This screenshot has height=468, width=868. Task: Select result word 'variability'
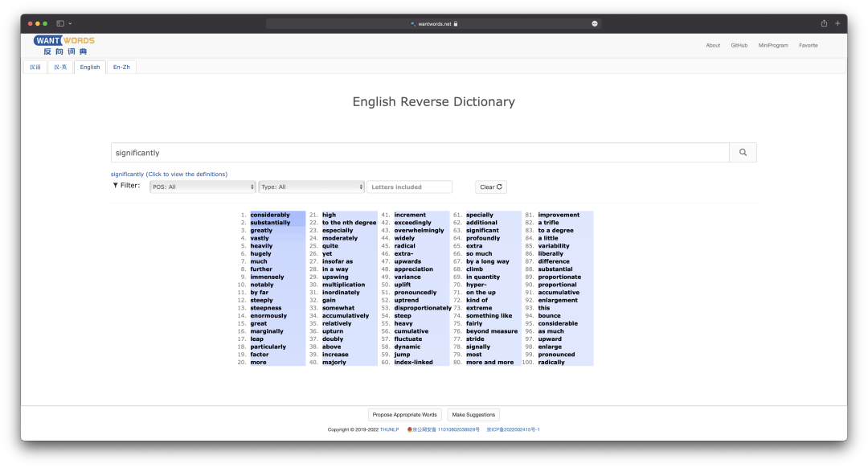coord(554,246)
